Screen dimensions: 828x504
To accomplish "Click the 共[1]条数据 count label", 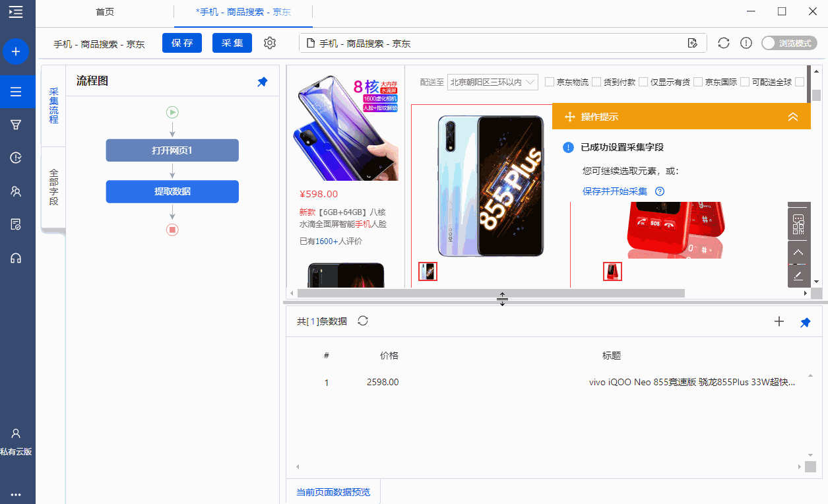I will [322, 321].
